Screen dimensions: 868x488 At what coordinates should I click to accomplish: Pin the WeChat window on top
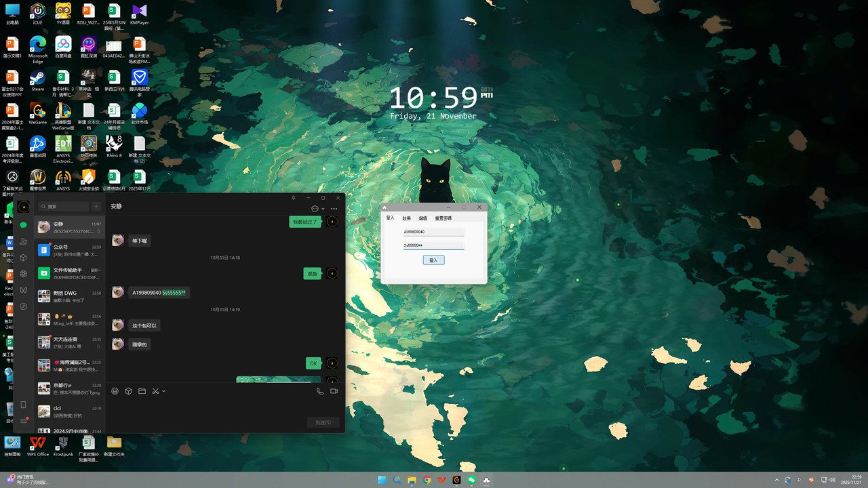pyautogui.click(x=293, y=197)
